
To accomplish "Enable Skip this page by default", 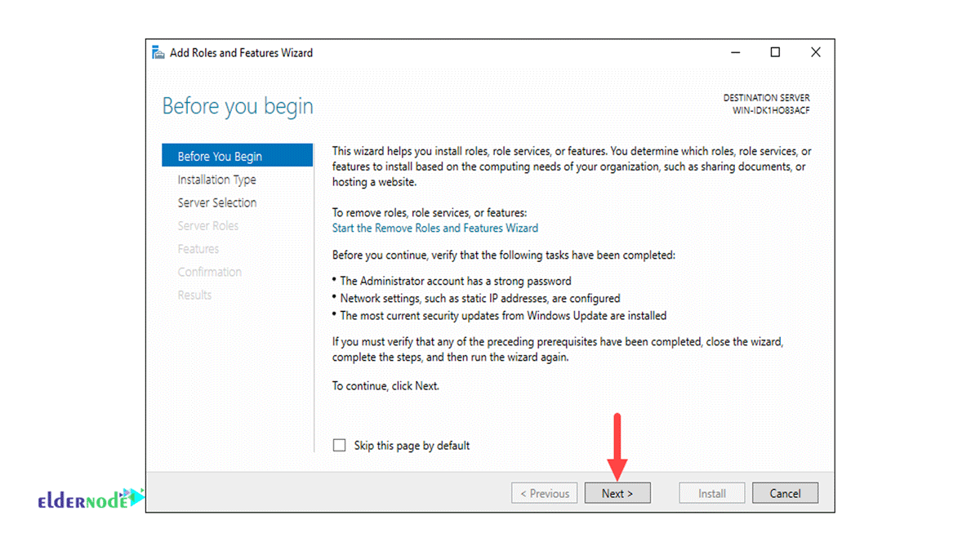I will [x=340, y=446].
